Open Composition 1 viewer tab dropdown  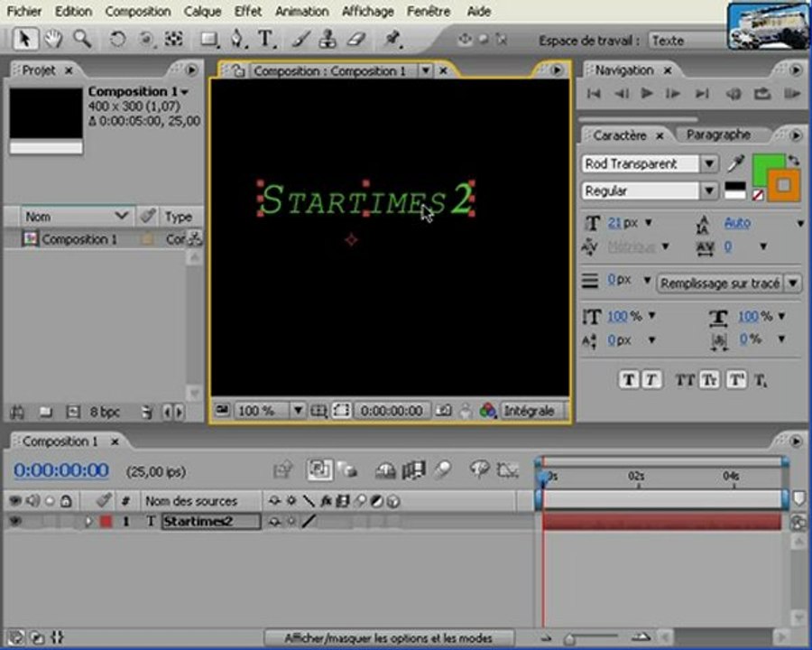(x=425, y=70)
